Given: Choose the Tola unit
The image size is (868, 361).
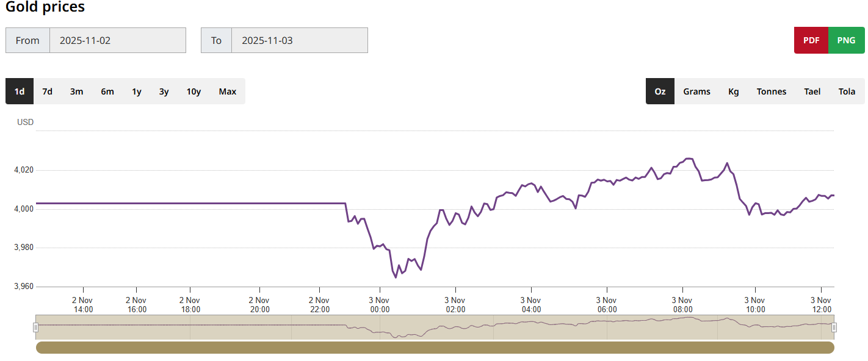Looking at the screenshot, I should (x=847, y=91).
